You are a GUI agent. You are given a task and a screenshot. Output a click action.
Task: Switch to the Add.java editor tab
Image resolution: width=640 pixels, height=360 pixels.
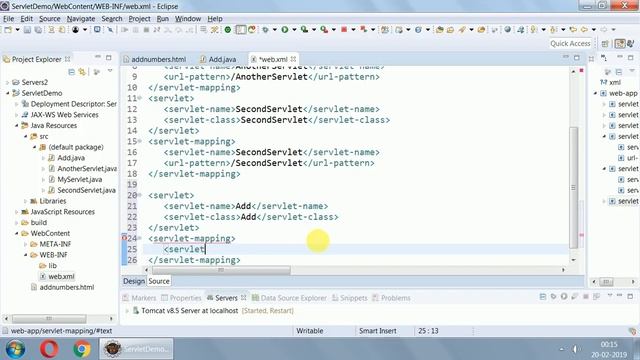pyautogui.click(x=218, y=59)
